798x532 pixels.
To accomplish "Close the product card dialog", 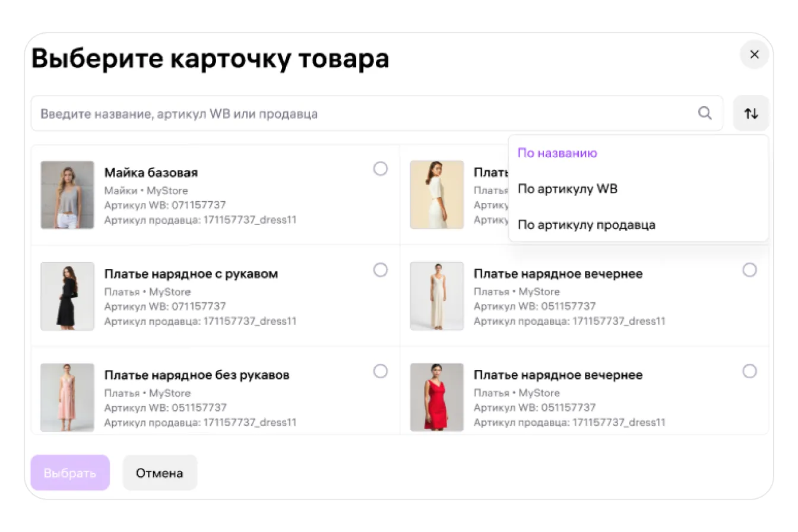I will point(754,55).
